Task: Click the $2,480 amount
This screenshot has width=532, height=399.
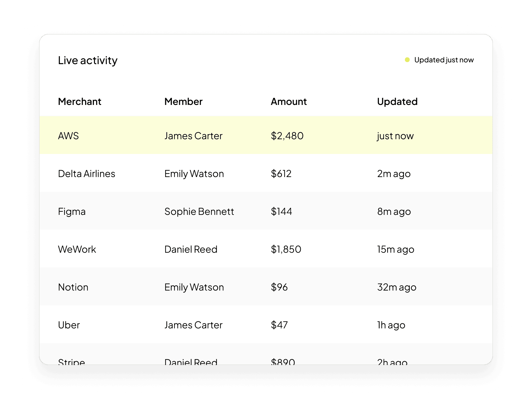Action: [287, 136]
